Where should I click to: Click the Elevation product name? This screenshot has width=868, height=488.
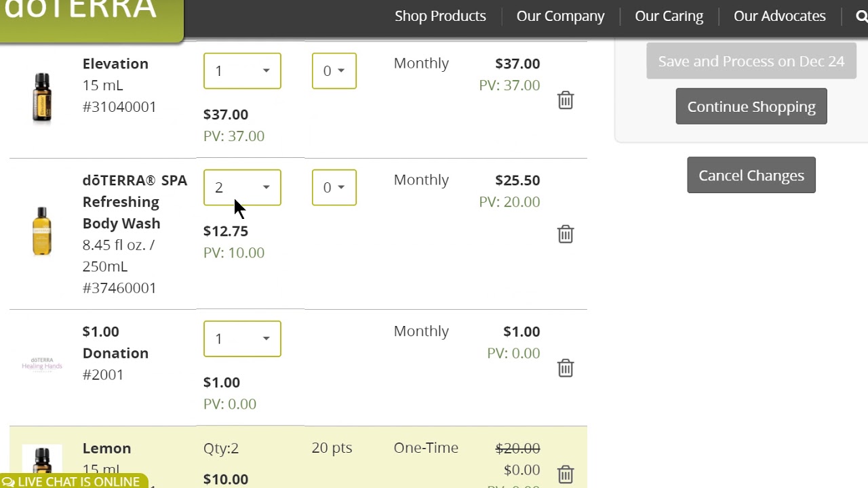115,64
